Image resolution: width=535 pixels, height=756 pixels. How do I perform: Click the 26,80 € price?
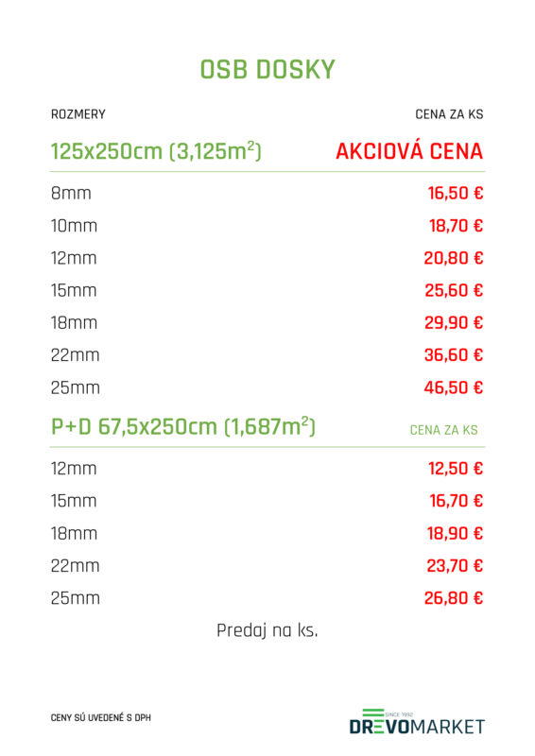(454, 598)
